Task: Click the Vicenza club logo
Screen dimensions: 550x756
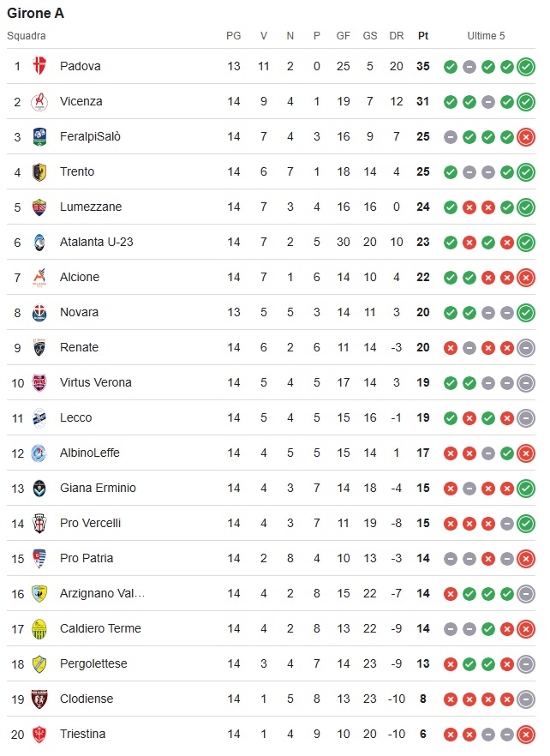Action: (39, 101)
